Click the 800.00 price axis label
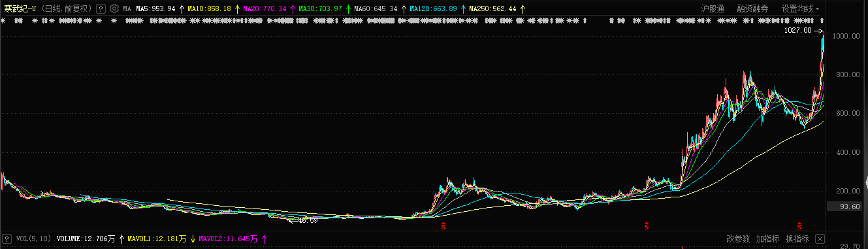This screenshot has height=249, width=868. point(848,75)
